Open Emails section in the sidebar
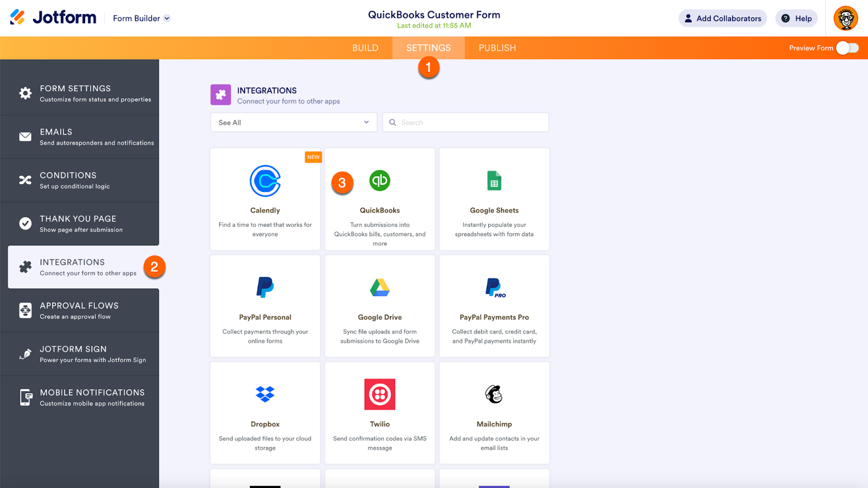This screenshot has width=868, height=488. [x=80, y=137]
